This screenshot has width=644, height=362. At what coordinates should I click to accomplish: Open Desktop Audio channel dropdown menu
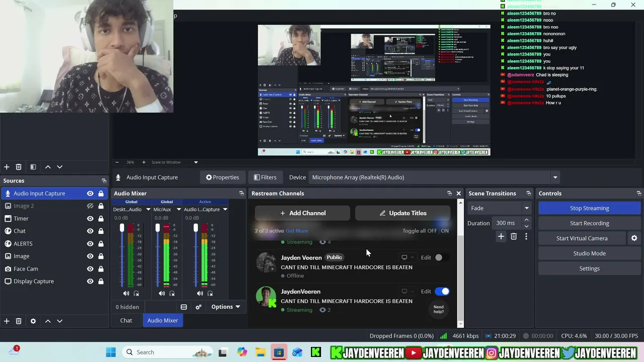point(148,210)
